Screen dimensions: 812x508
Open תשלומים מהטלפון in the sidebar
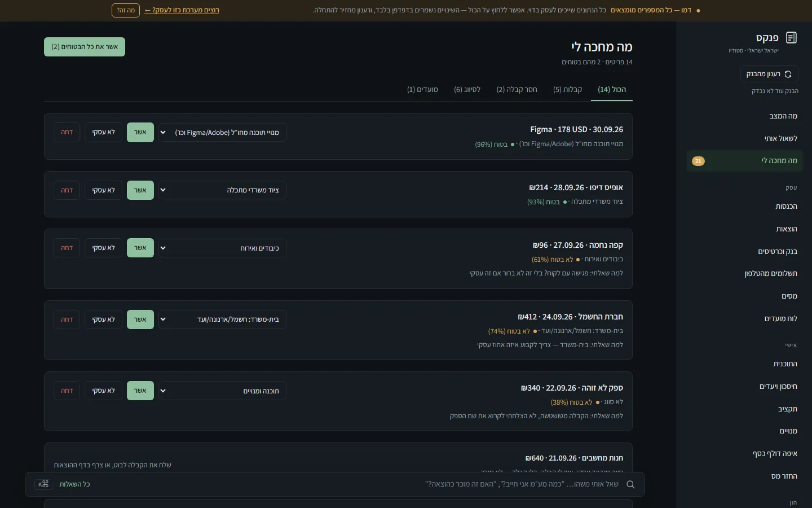point(744,274)
